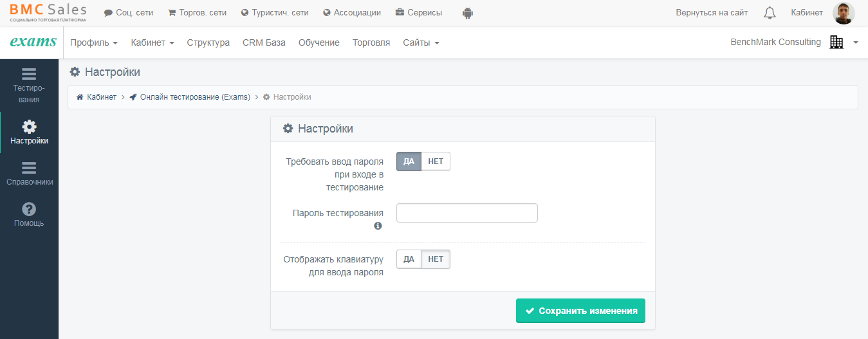Screen dimensions: 868x339
Task: Click the Кабинет link near the avatar
Action: [x=807, y=13]
